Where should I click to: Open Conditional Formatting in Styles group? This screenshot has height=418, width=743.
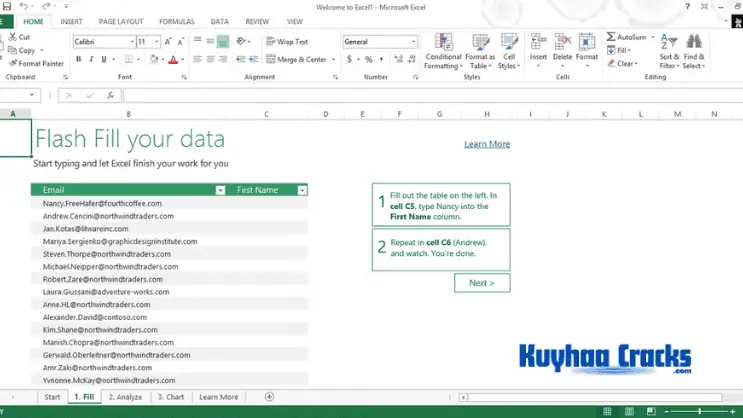click(443, 50)
